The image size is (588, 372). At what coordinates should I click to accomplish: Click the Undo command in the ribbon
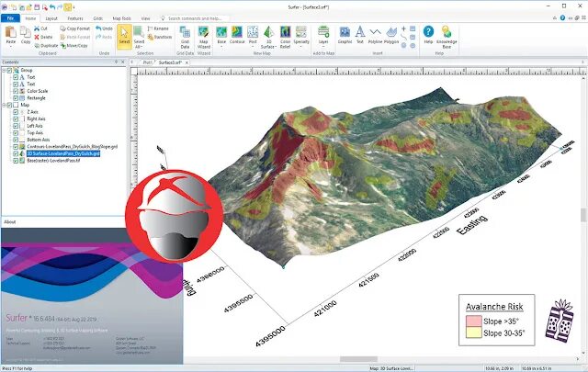point(104,28)
